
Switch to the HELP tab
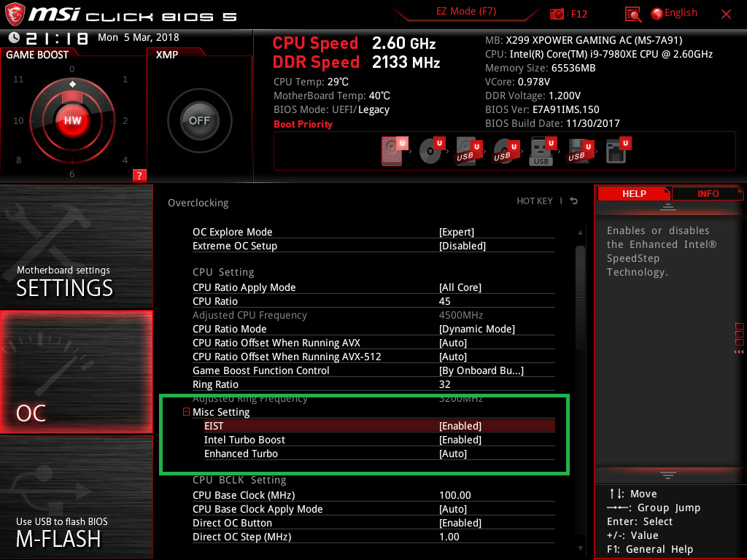coord(634,193)
